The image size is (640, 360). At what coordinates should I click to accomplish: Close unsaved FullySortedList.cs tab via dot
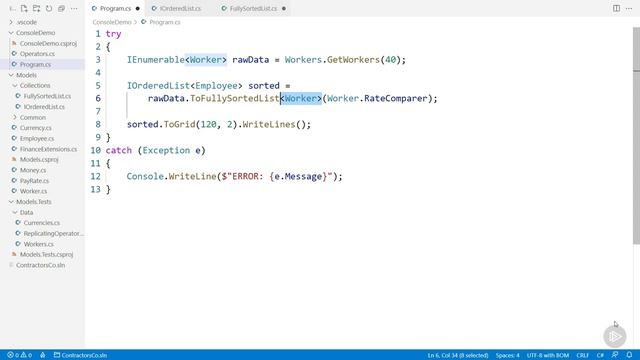click(284, 8)
